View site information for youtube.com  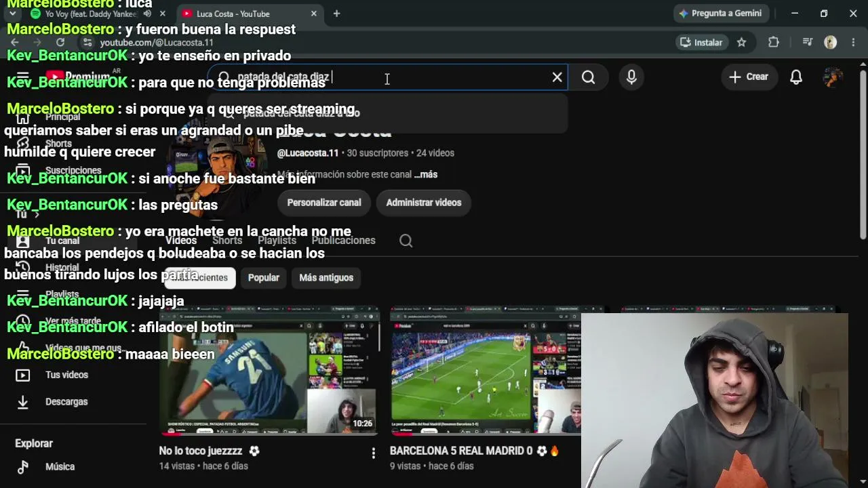(87, 43)
